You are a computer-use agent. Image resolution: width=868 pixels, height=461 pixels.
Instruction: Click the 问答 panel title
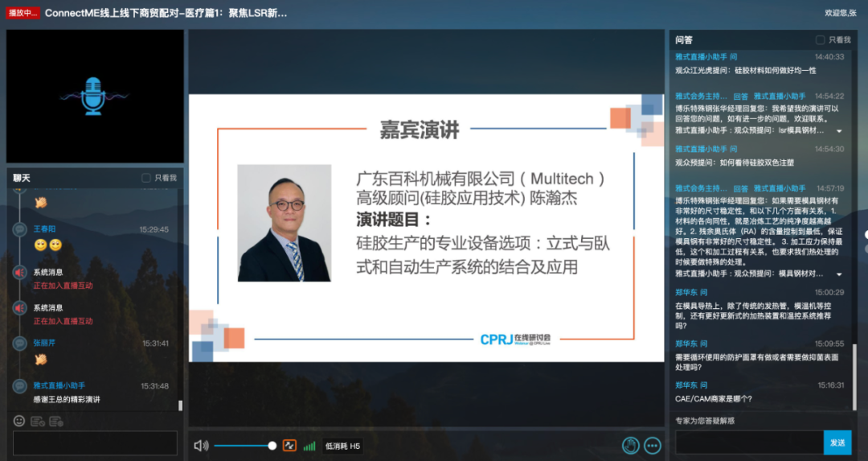pos(684,40)
